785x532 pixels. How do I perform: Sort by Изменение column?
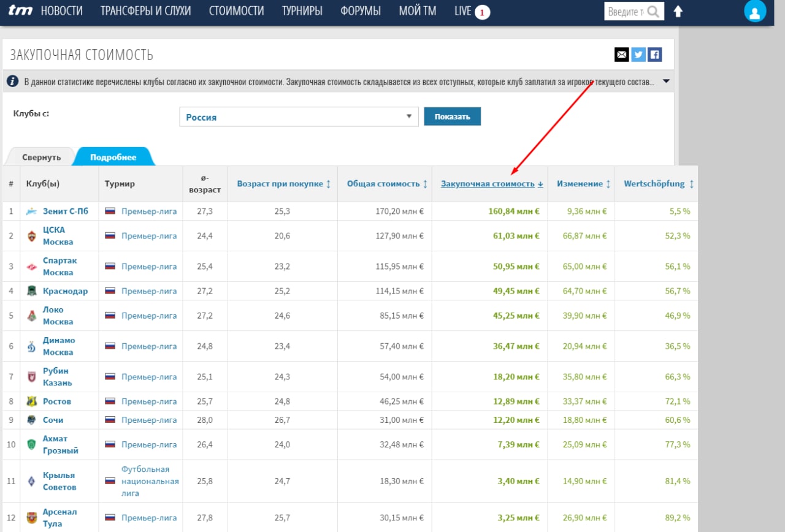[583, 184]
